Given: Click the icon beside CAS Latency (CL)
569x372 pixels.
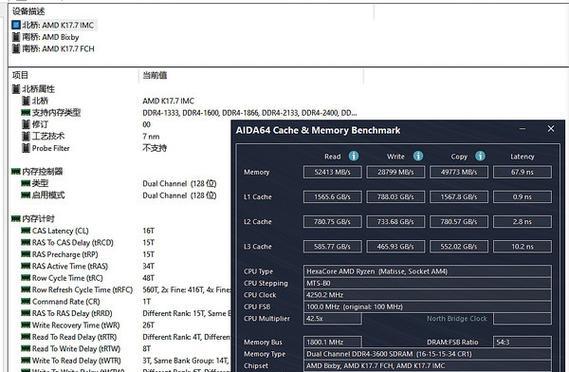Looking at the screenshot, I should (25, 231).
